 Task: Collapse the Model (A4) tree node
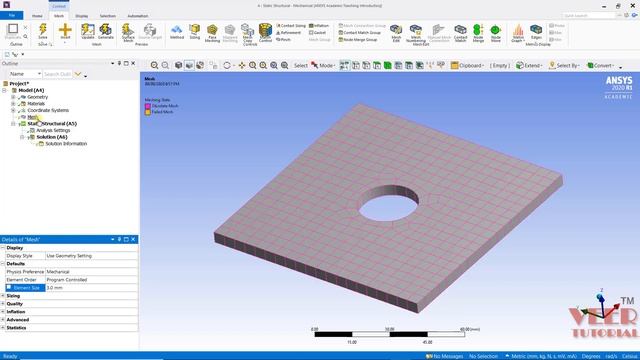click(4, 90)
